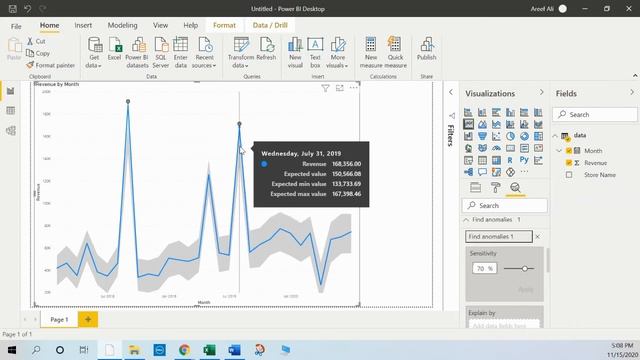Choose the area chart visual icon
The width and height of the screenshot is (640, 360).
click(482, 124)
